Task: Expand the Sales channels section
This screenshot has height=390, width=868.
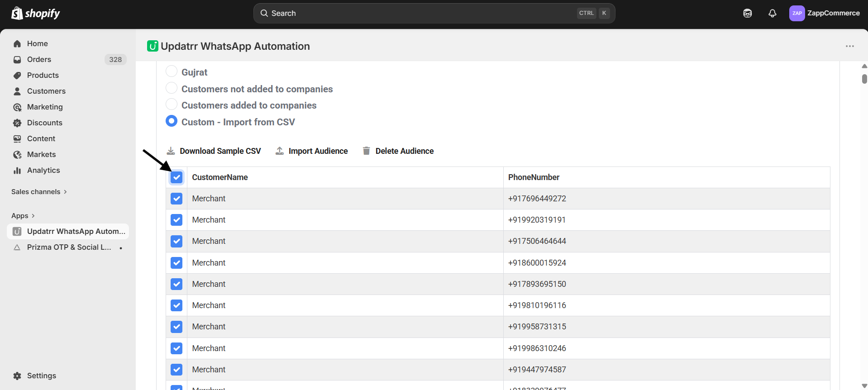Action: click(39, 192)
